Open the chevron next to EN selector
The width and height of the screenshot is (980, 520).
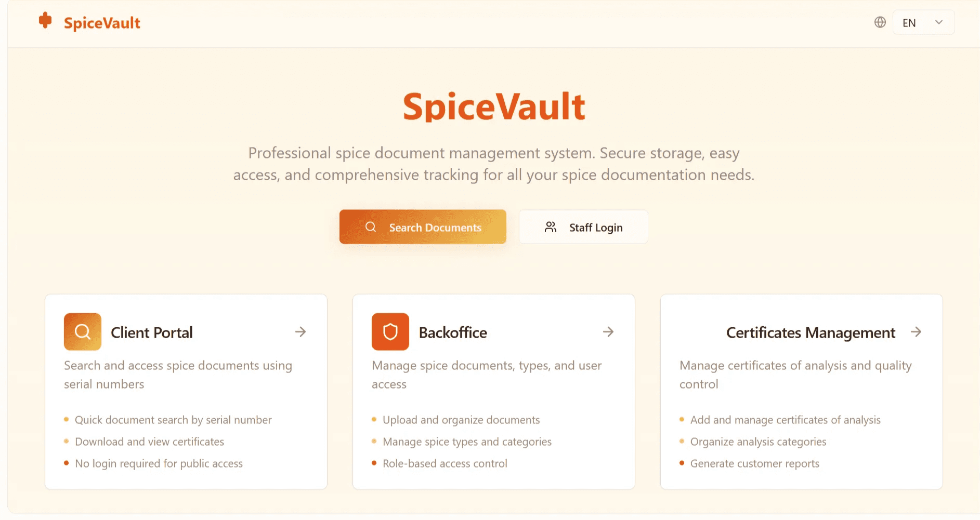[x=939, y=22]
